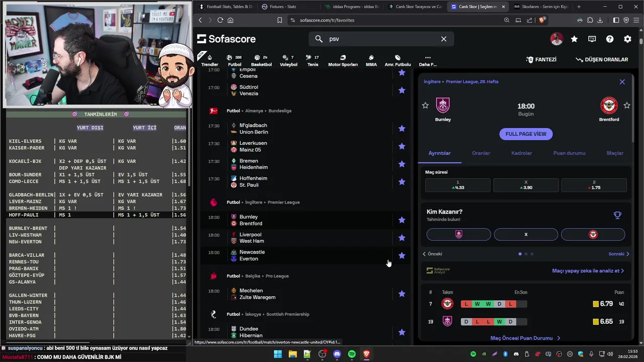Open the TV schedule icon in header
Screen dimensions: 644x362
pos(592,39)
